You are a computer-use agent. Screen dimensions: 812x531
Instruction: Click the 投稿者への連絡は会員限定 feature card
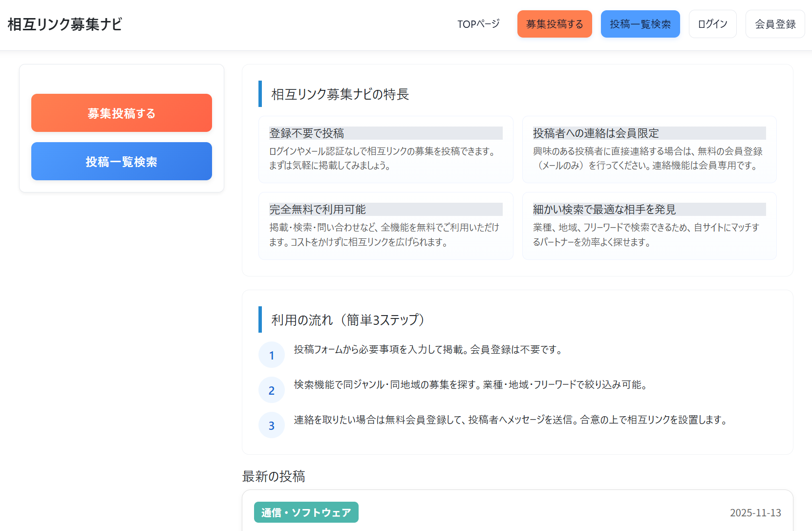649,149
